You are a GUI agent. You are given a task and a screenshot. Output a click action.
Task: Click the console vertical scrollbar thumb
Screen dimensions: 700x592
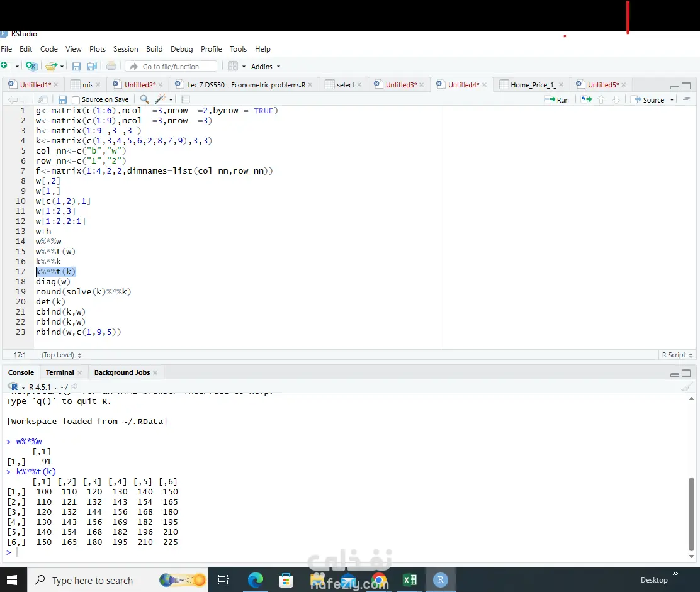[691, 514]
